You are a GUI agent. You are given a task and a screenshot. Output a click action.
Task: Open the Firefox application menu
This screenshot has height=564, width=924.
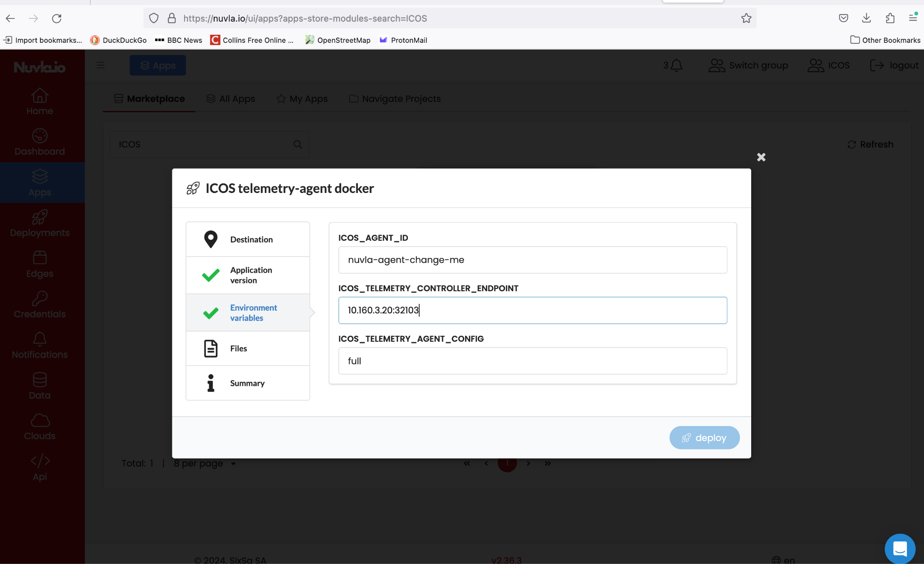(x=913, y=18)
